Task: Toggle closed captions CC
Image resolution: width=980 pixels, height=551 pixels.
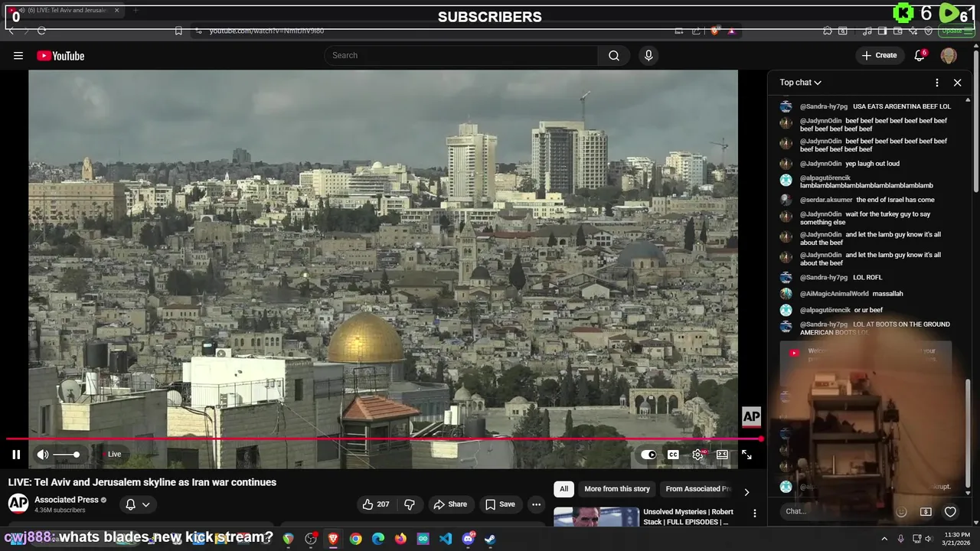Action: tap(673, 455)
